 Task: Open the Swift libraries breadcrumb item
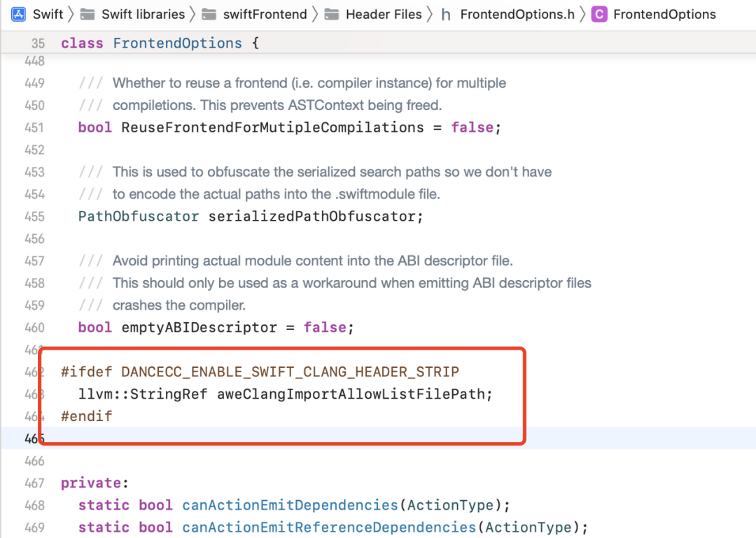(143, 15)
